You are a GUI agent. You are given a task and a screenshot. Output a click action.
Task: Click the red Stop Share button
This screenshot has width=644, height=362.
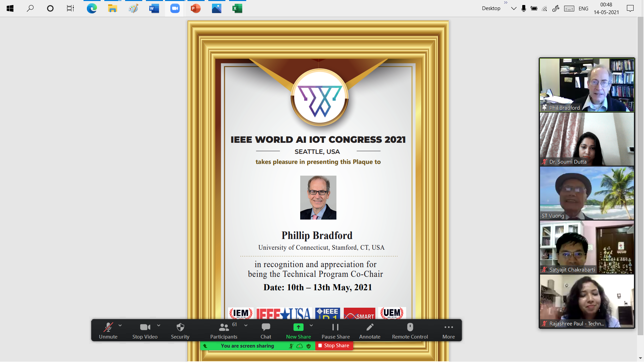(334, 346)
